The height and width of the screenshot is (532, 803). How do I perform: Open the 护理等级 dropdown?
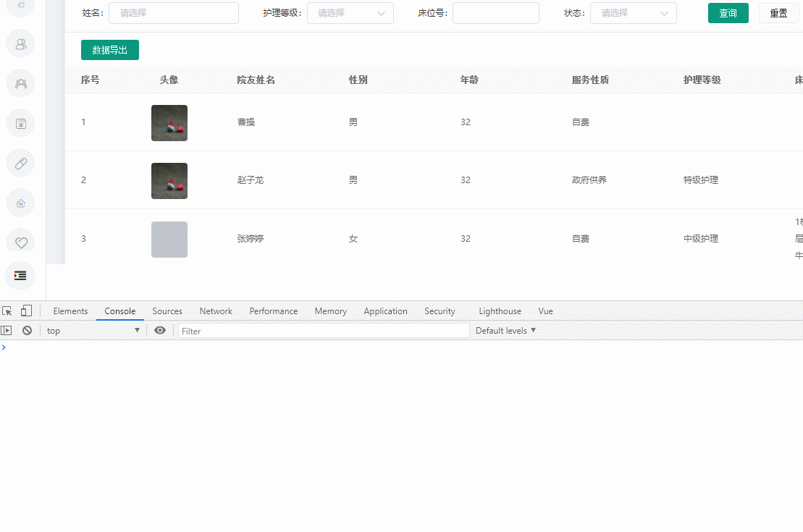[350, 13]
